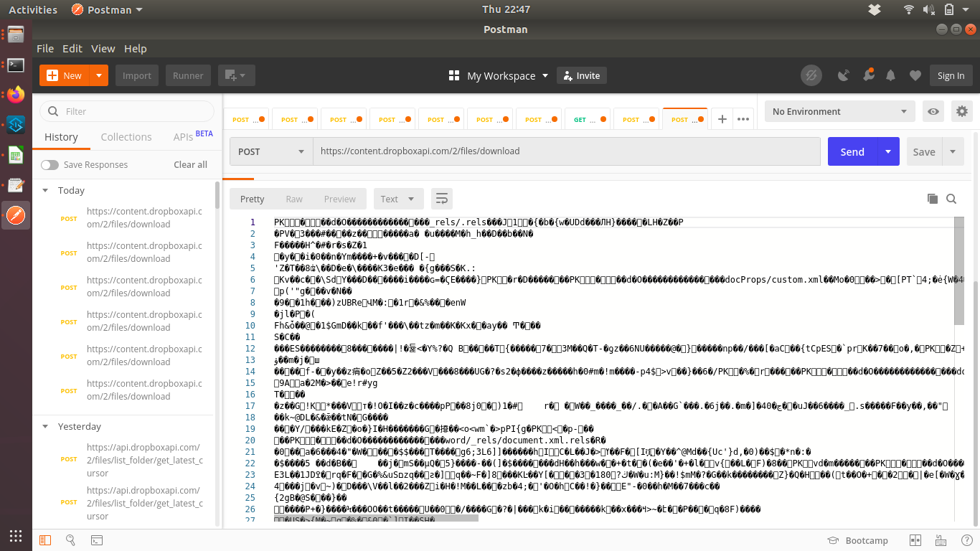This screenshot has height=551, width=980.
Task: Switch to APIs BETA sidebar tab
Action: pos(192,136)
